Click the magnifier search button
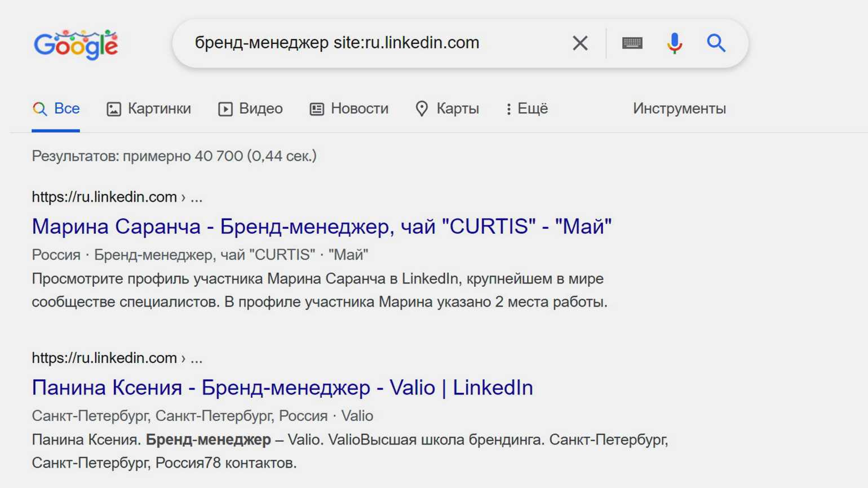The image size is (868, 488). 716,43
